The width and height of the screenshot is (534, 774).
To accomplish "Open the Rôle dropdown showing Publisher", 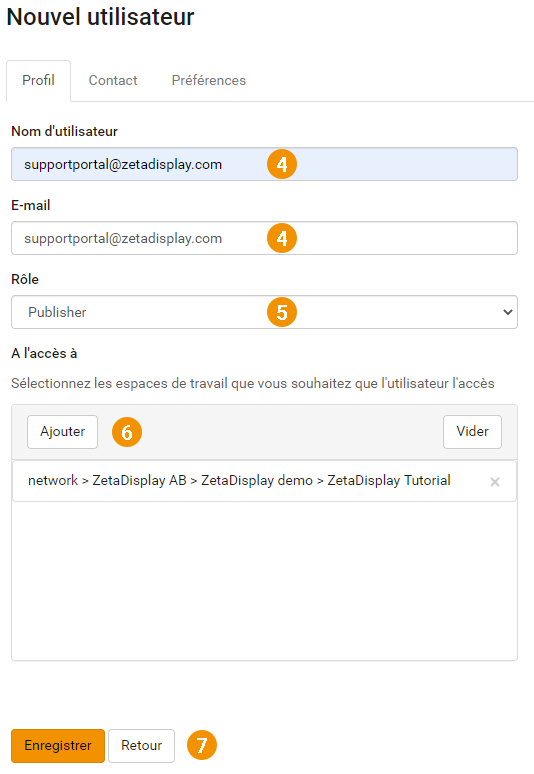I will pos(265,312).
